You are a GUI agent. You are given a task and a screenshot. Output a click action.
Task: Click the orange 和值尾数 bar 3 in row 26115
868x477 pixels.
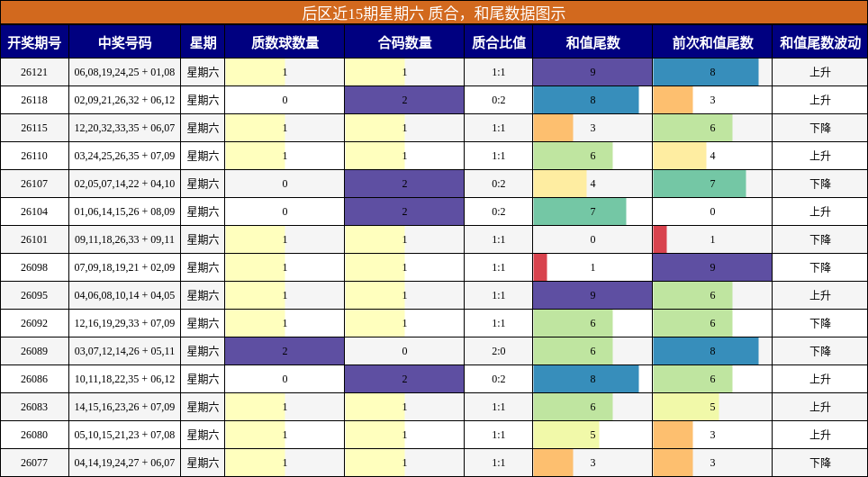click(553, 128)
